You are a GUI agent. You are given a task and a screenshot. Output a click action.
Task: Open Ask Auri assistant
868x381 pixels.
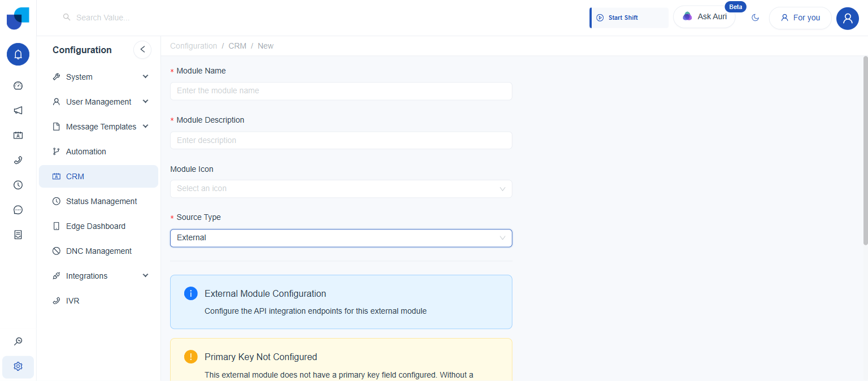(x=704, y=17)
